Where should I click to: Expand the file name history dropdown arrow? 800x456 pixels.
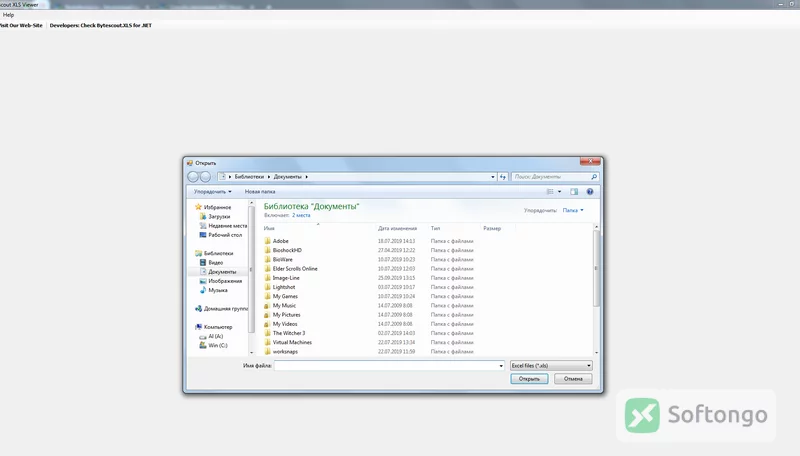coord(501,366)
